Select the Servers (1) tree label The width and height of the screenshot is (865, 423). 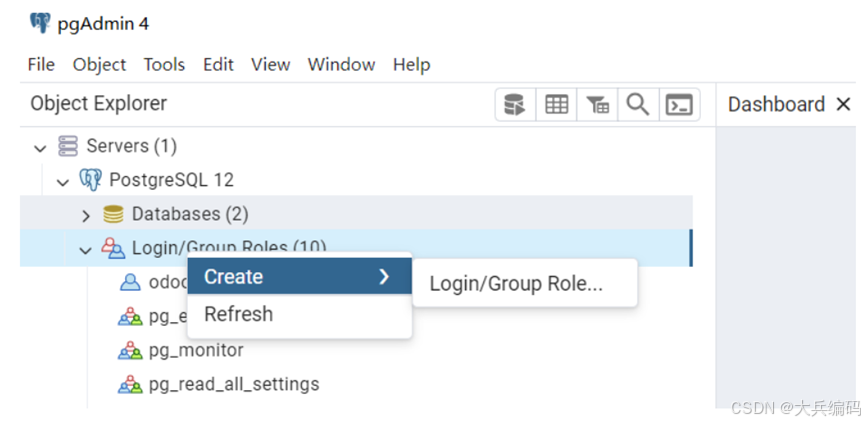(x=131, y=146)
